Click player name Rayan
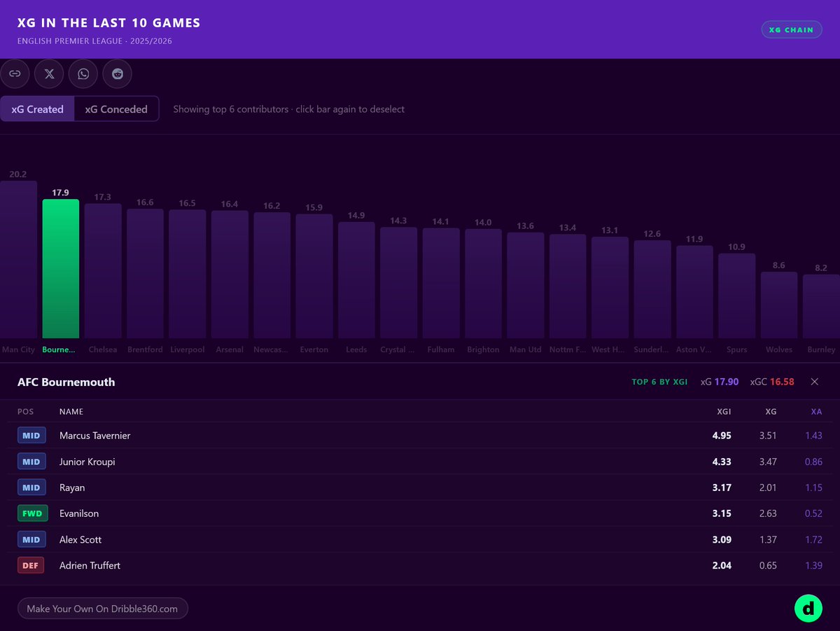Screen dimensions: 840x631 tap(72, 487)
